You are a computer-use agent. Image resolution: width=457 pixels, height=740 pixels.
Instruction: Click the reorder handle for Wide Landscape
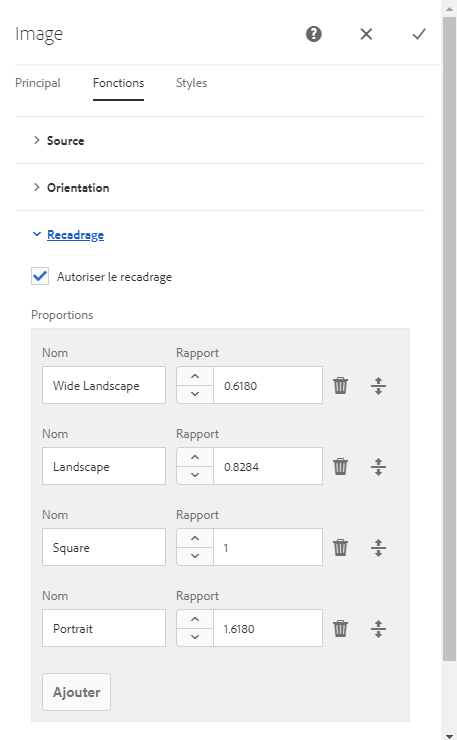(x=378, y=386)
